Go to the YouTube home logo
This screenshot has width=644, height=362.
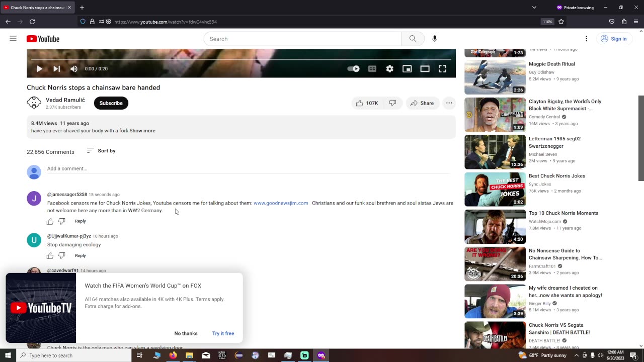(43, 39)
